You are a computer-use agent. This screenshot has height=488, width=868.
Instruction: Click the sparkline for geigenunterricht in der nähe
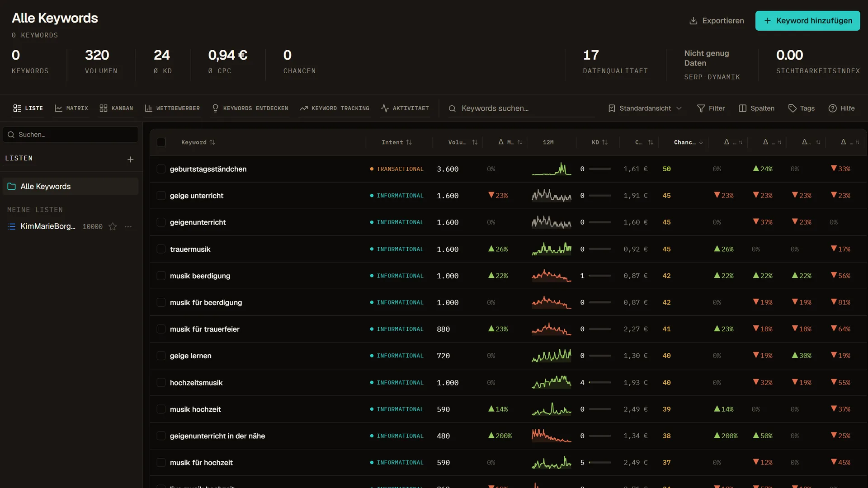click(552, 436)
